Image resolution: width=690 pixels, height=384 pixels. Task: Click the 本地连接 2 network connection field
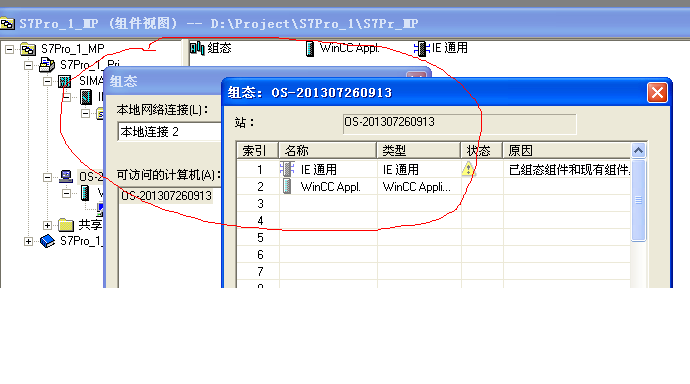pos(169,132)
